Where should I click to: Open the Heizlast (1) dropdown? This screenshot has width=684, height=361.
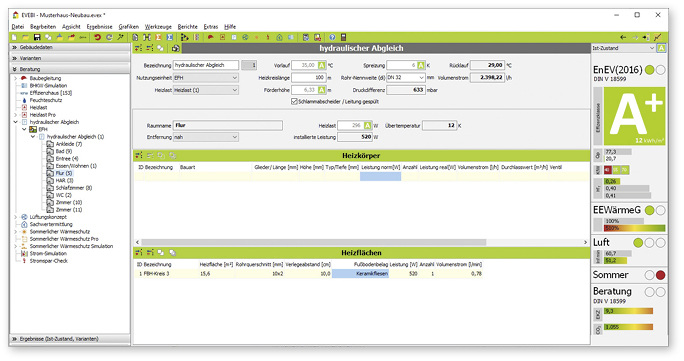[206, 90]
